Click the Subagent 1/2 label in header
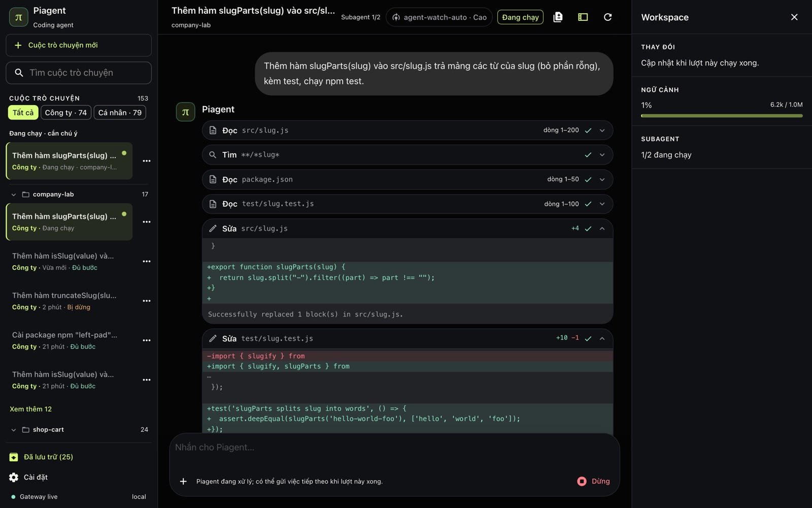This screenshot has height=508, width=812. coord(360,17)
